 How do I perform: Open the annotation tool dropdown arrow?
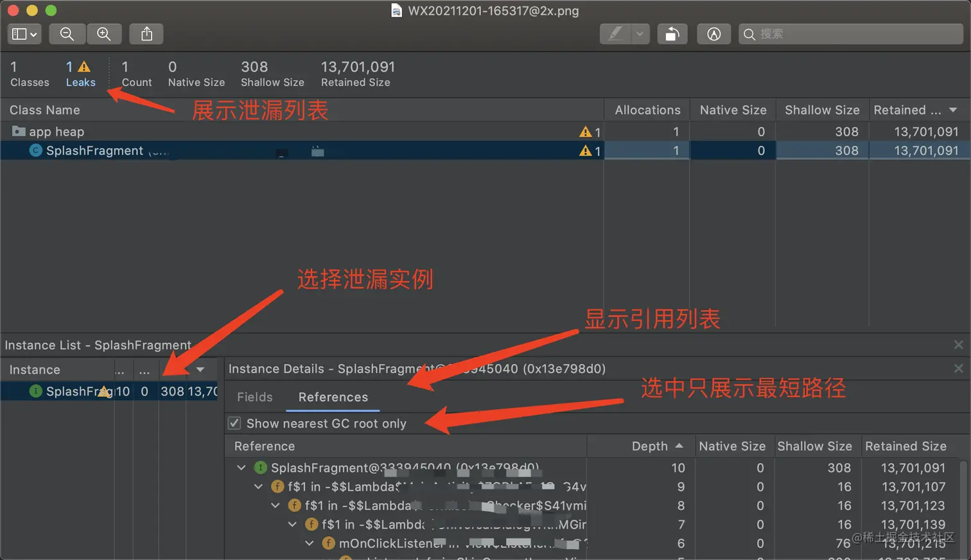pos(640,33)
